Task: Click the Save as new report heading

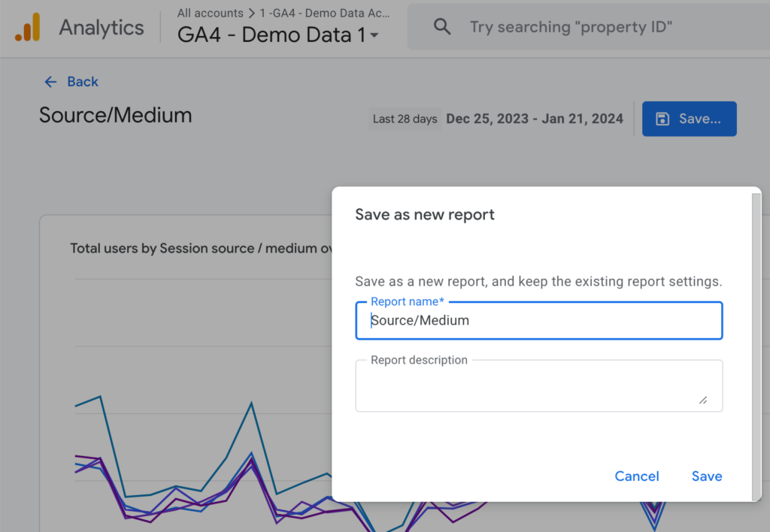Action: pos(425,214)
